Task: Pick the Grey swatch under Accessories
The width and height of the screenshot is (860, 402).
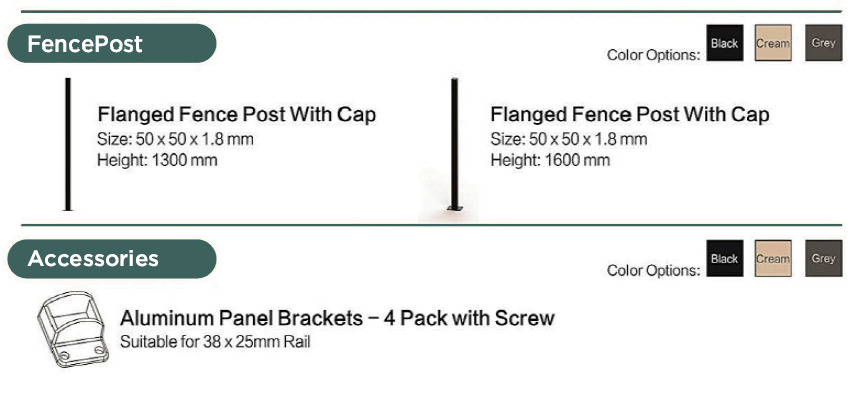Action: coord(823,258)
